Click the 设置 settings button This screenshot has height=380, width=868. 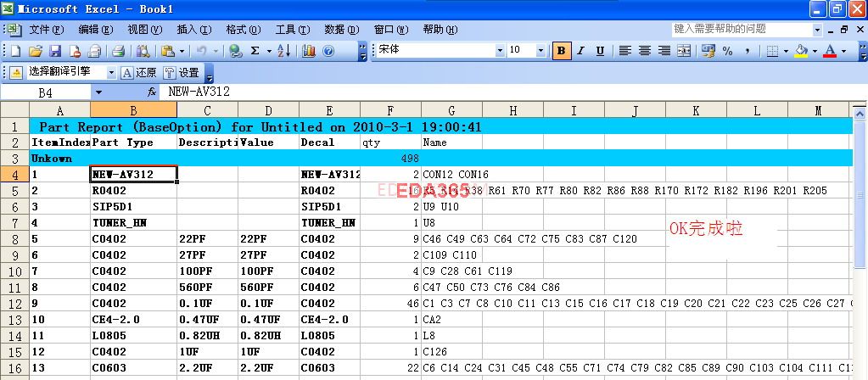click(182, 72)
